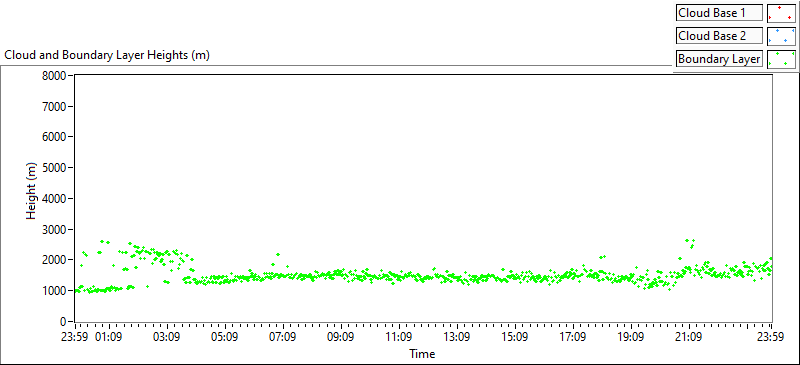Click the 21:09 time axis marker
The image size is (800, 365).
pyautogui.click(x=688, y=337)
